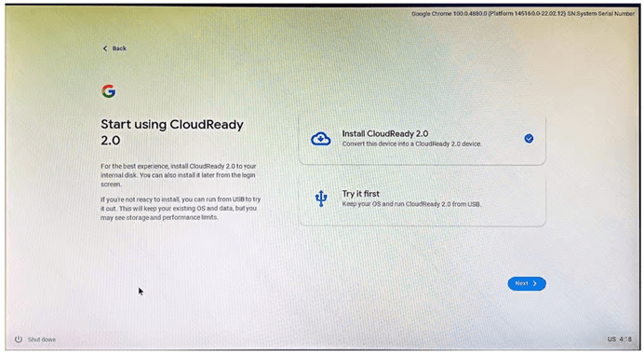Click the Google G logo
The width and height of the screenshot is (644, 356).
tap(109, 91)
